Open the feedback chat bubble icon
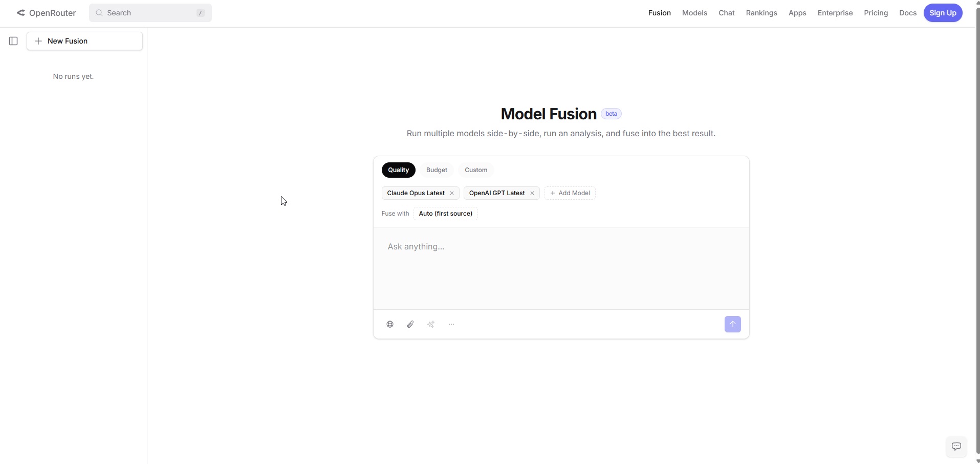This screenshot has width=980, height=464. pos(956,447)
